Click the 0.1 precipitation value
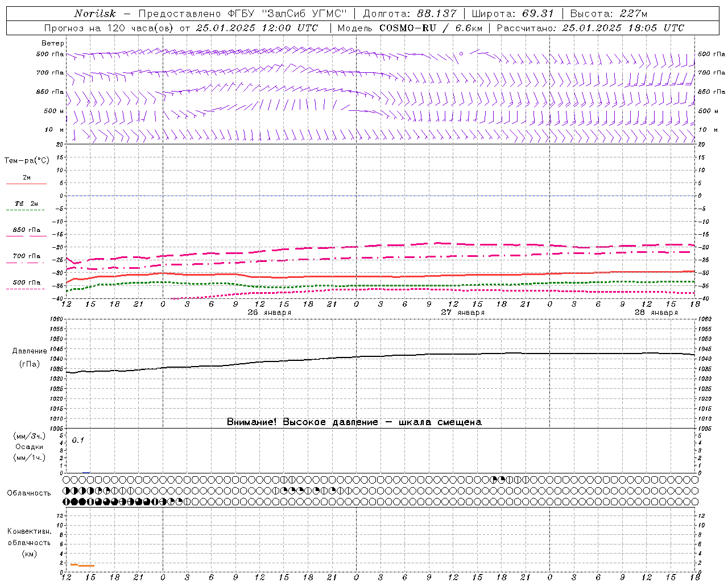This screenshot has width=728, height=582. click(78, 440)
